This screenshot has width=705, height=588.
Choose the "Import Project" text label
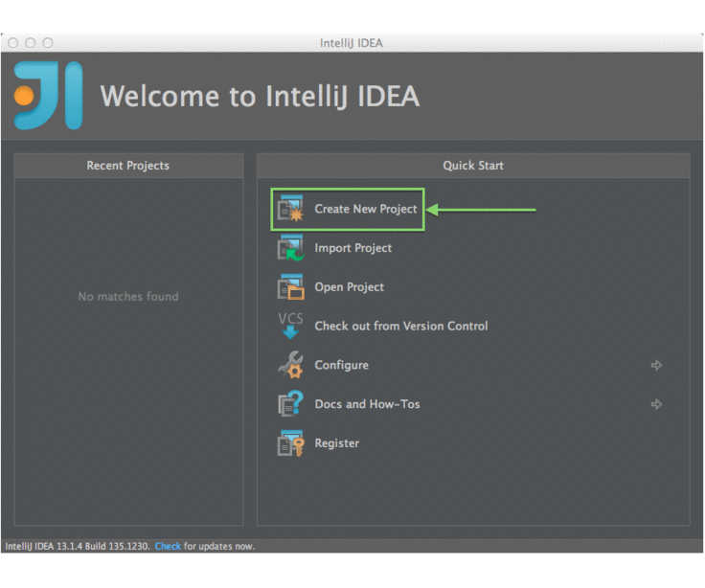pyautogui.click(x=352, y=248)
